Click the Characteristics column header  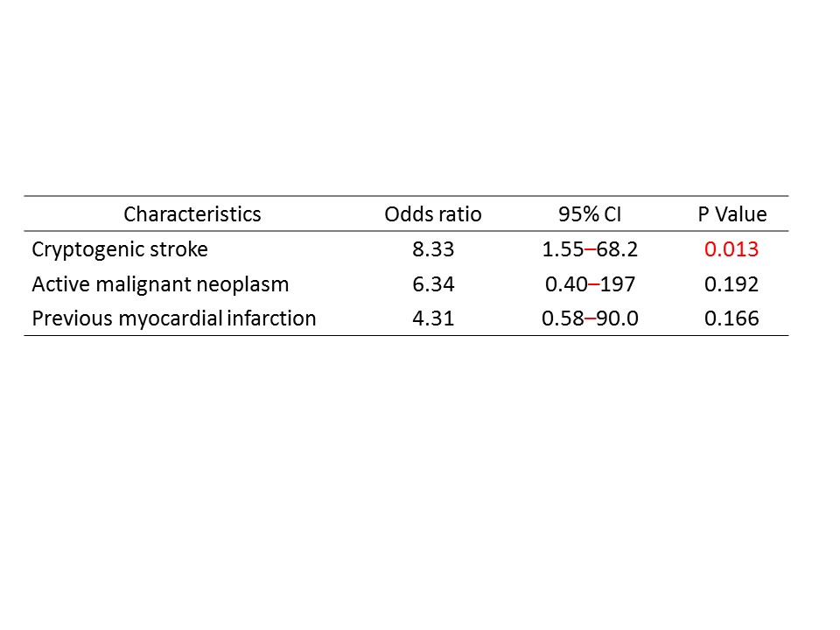(x=192, y=214)
